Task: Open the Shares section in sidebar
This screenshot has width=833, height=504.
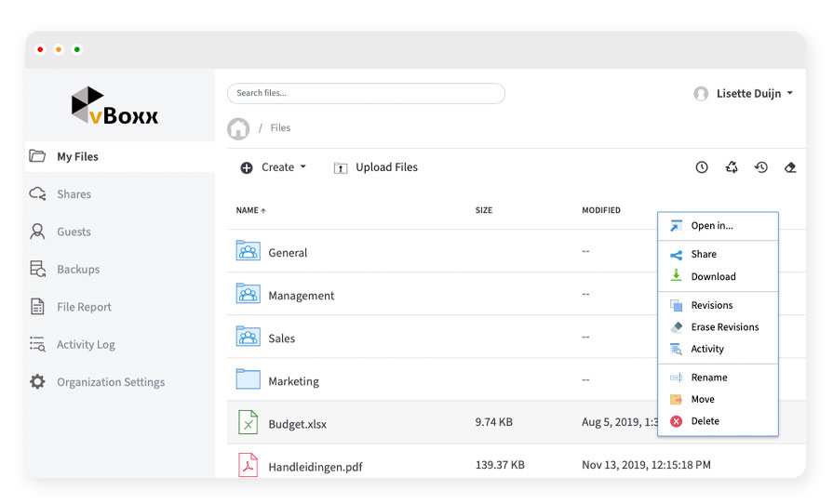Action: (x=74, y=194)
